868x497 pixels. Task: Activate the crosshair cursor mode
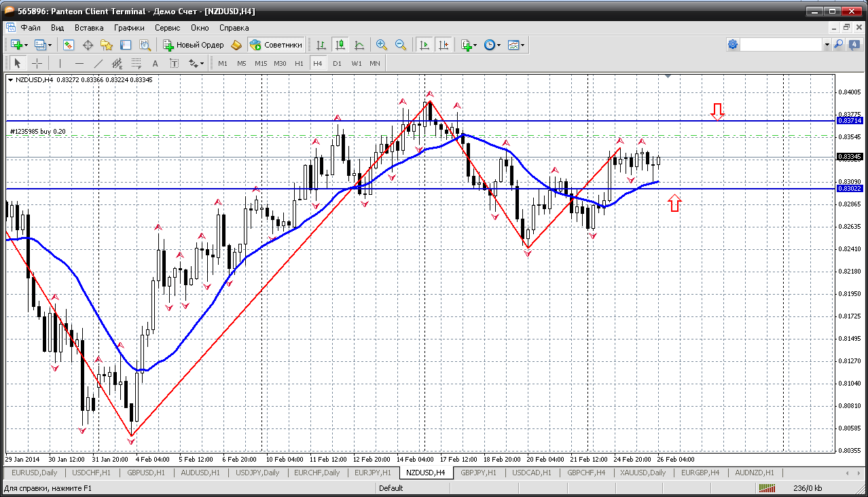(37, 63)
